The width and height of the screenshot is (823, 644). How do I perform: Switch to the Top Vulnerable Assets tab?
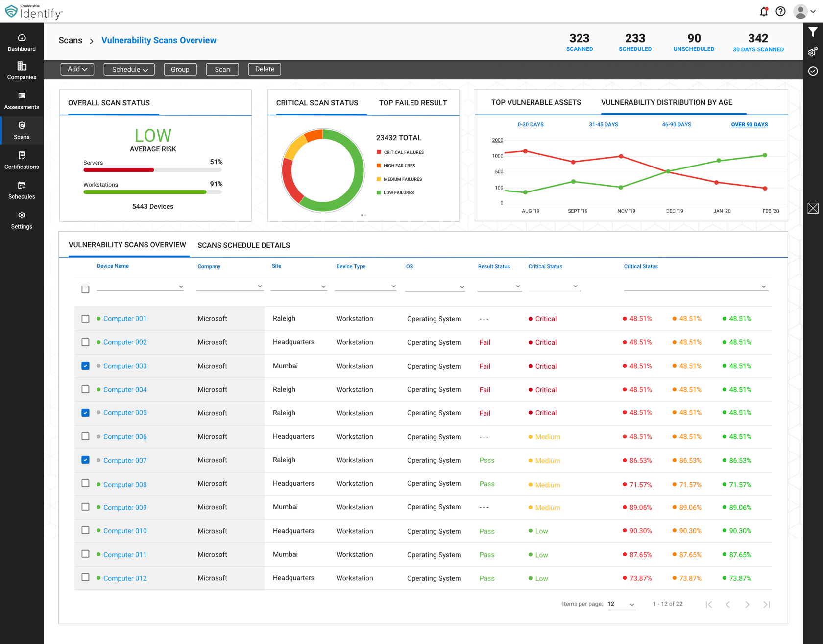tap(536, 102)
